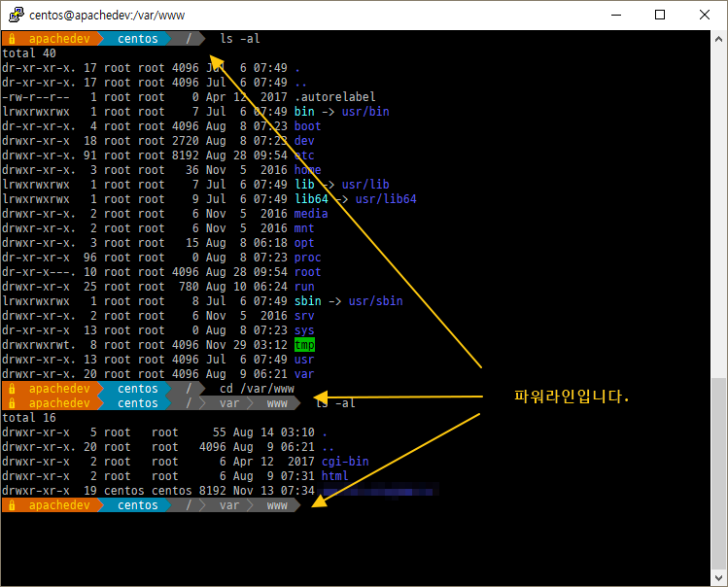Click the typed cd /var/www command

click(x=256, y=389)
